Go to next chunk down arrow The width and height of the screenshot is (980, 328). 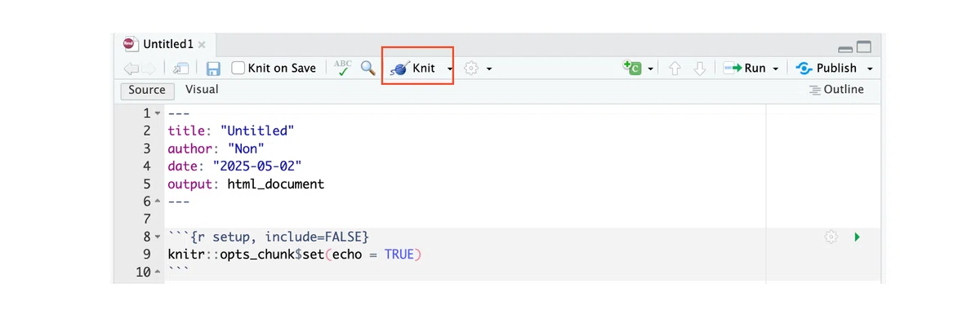point(699,69)
